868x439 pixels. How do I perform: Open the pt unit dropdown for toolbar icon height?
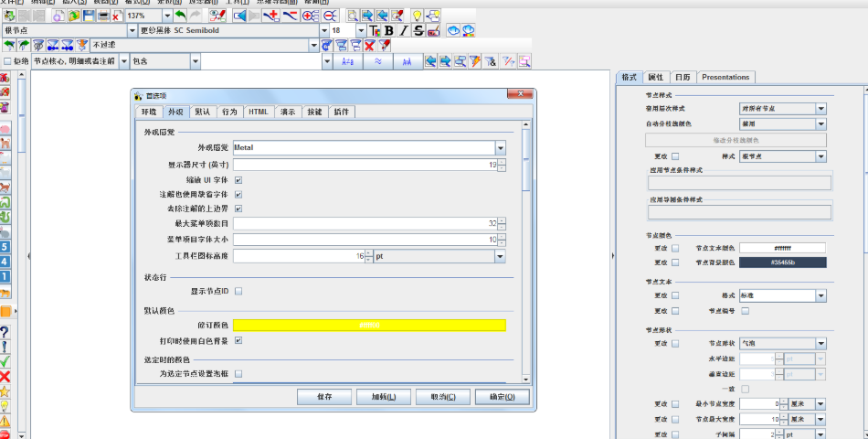pyautogui.click(x=500, y=257)
